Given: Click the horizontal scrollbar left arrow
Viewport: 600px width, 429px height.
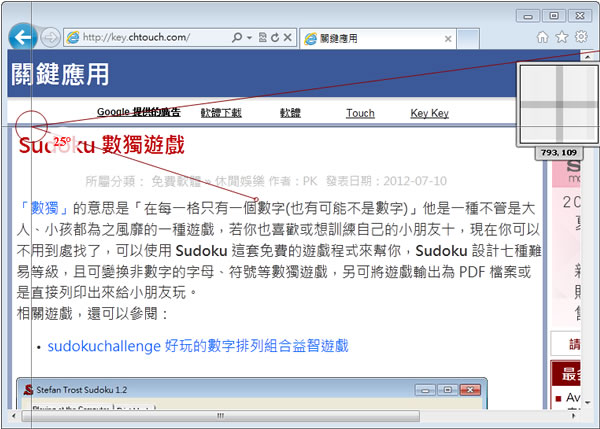Looking at the screenshot, I should click(14, 416).
